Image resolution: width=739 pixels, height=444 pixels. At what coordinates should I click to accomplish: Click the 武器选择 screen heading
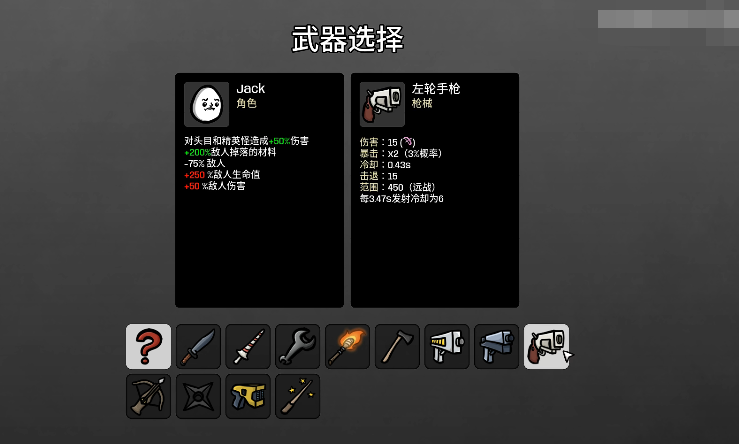point(348,39)
